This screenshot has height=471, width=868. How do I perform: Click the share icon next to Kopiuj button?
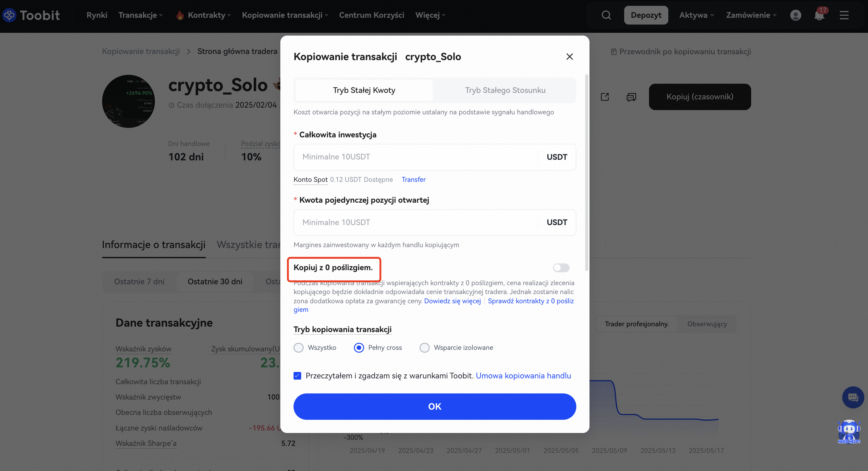[605, 97]
